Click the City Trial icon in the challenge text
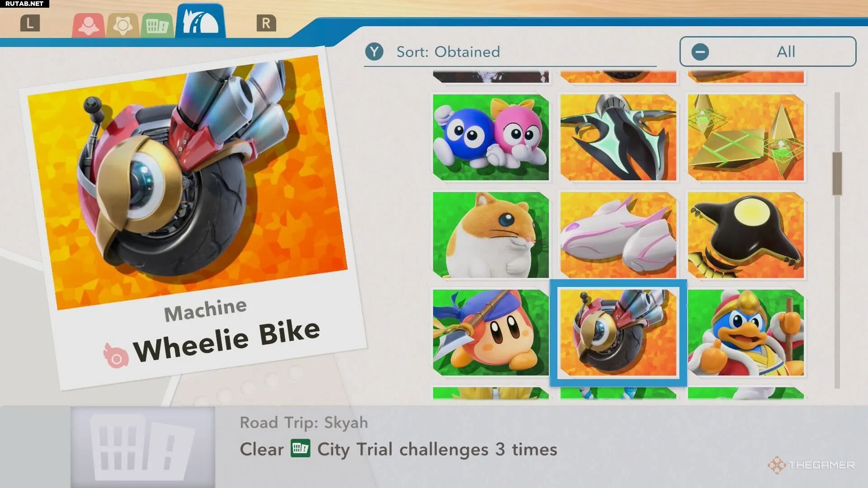The width and height of the screenshot is (868, 488). click(x=300, y=449)
